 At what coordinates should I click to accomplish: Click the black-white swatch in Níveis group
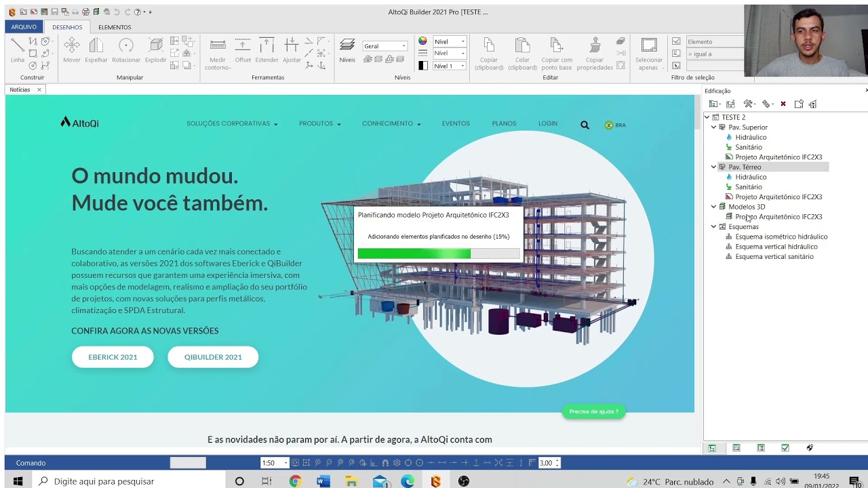[422, 66]
